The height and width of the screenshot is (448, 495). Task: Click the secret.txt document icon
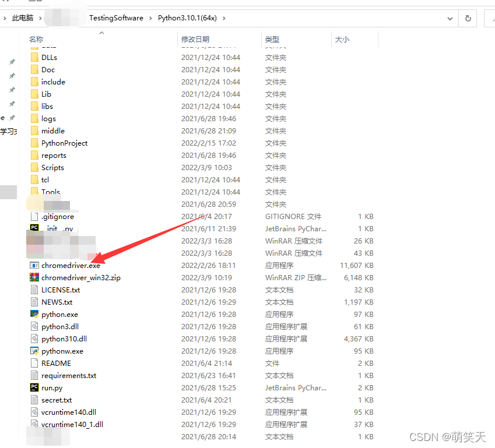[34, 400]
